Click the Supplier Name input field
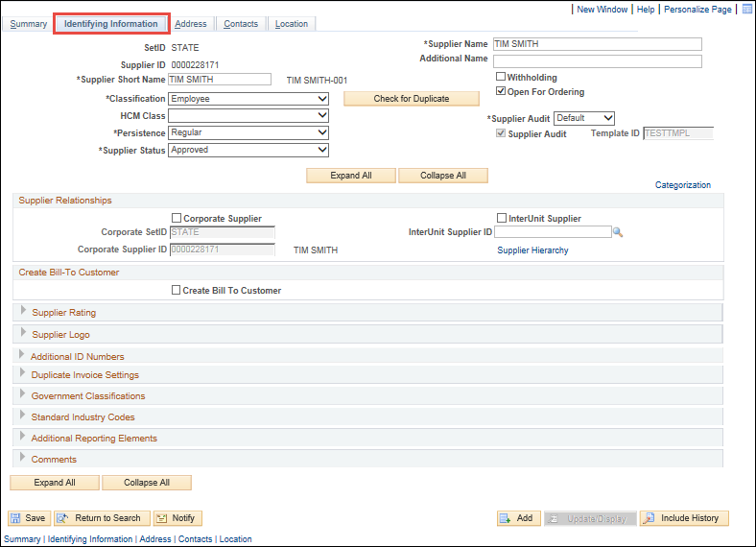The image size is (756, 547). click(598, 44)
